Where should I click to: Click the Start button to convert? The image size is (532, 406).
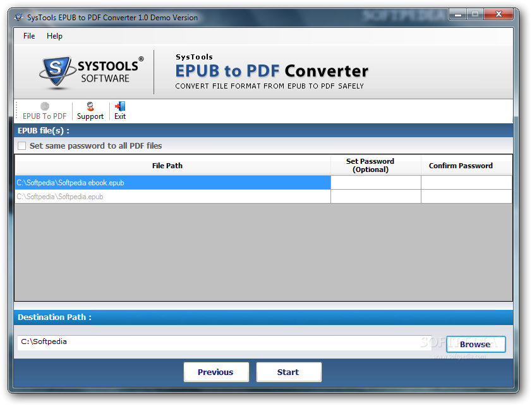point(289,372)
